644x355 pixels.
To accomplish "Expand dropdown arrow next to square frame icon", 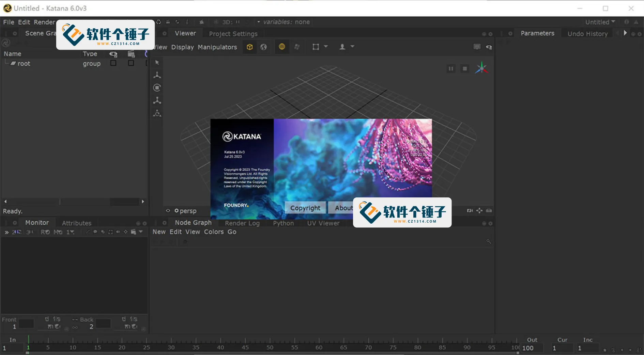I will pos(326,46).
